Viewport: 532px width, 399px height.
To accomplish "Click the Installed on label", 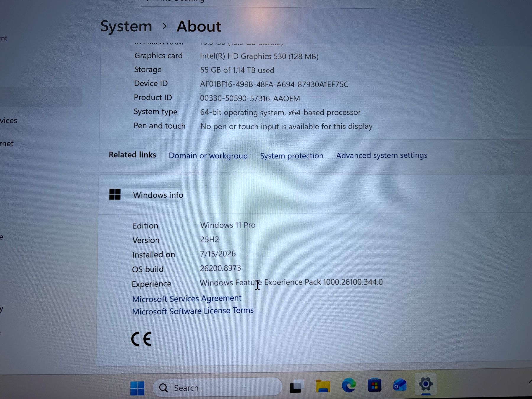I will click(154, 254).
